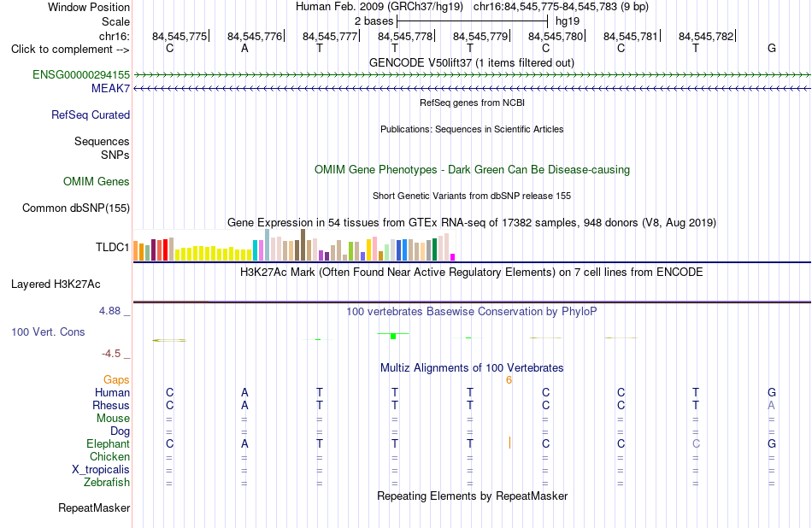Click the OMIM Gene Phenotypes title
This screenshot has width=812, height=528.
coord(473,170)
